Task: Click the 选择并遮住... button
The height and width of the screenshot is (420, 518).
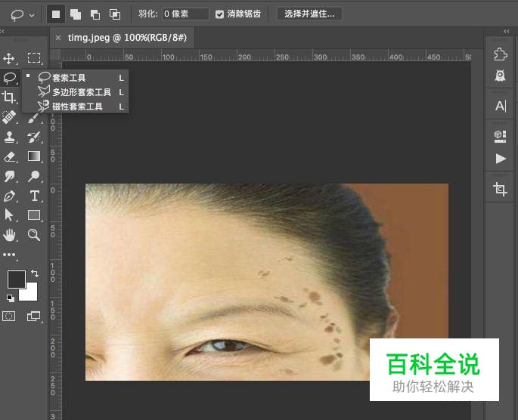Action: click(x=309, y=14)
